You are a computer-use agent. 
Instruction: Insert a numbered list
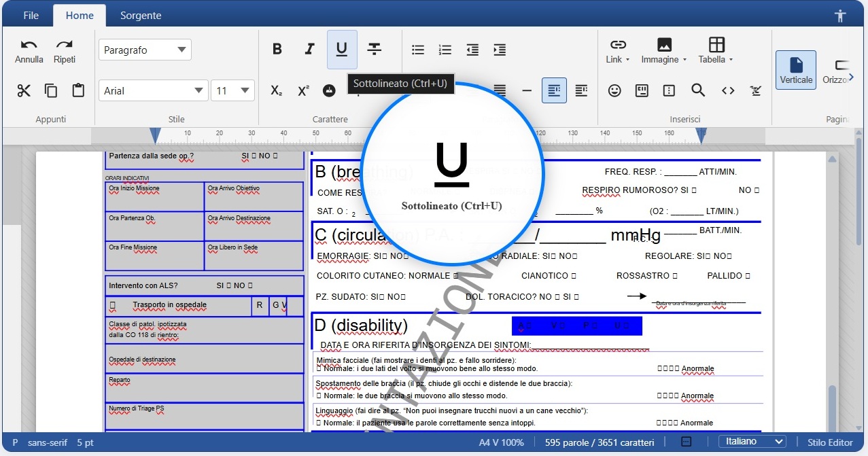[x=445, y=50]
